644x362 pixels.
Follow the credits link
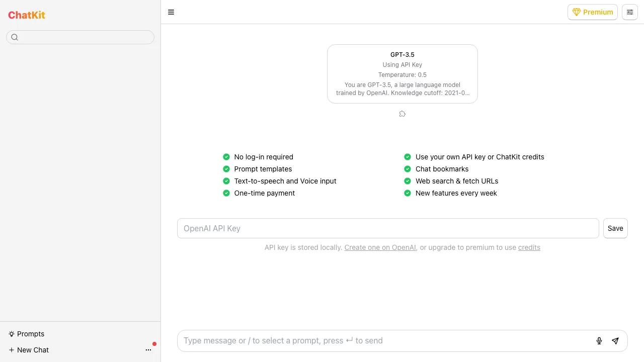(x=529, y=247)
